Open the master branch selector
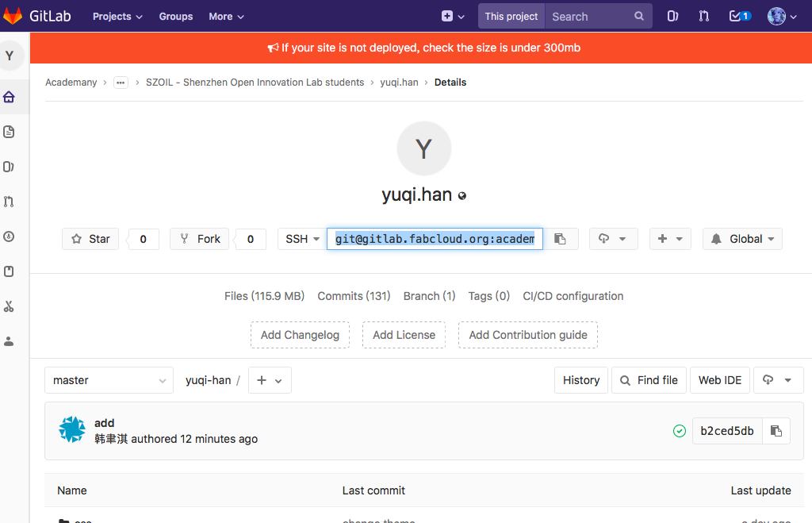 coord(109,380)
